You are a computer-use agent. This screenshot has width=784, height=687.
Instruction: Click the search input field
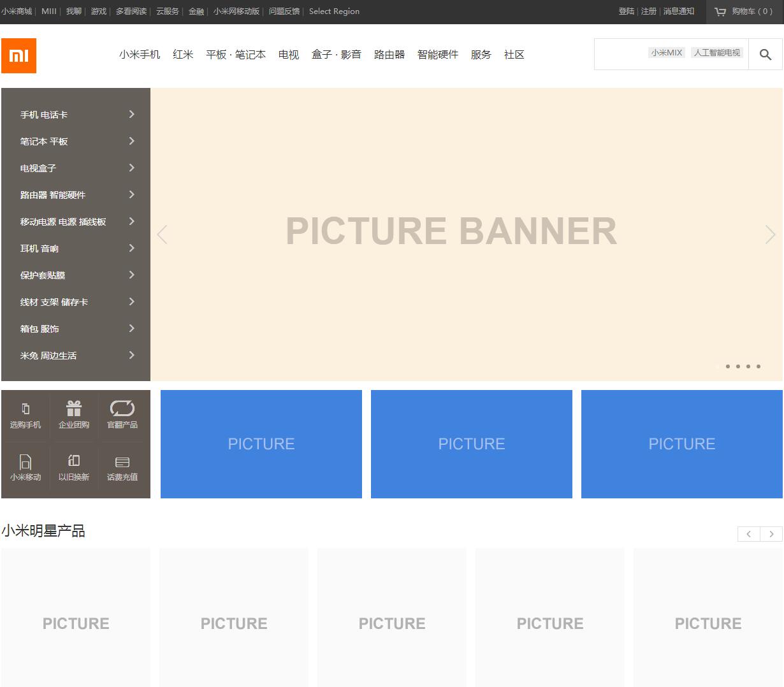click(671, 54)
